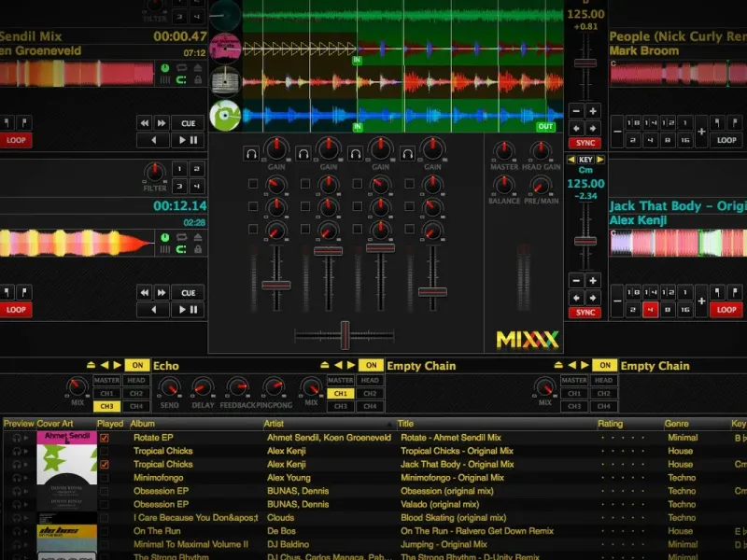Screen dimensions: 747x560
Task: Click play/pause on the 00:12.14 deck
Action: pyautogui.click(x=189, y=310)
